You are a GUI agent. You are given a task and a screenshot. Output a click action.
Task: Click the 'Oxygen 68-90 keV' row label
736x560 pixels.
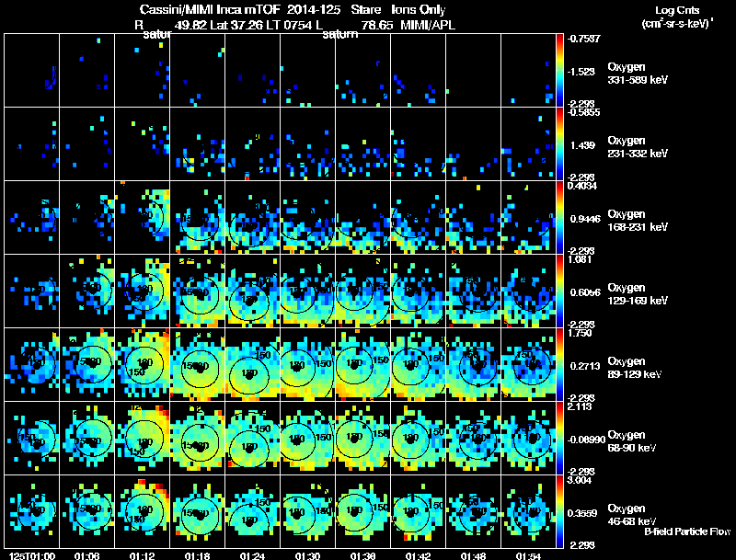(x=632, y=441)
